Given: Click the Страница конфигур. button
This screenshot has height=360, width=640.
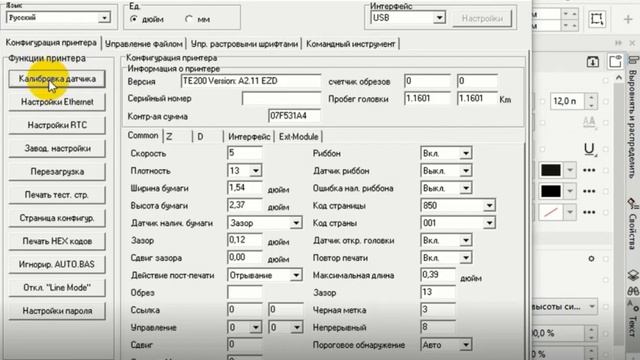Looking at the screenshot, I should coord(57,218).
